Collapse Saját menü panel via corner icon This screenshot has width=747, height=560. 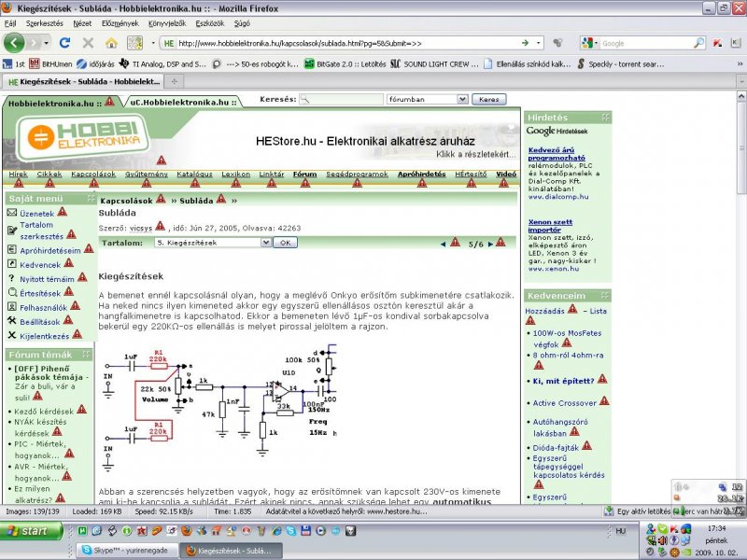[91, 198]
